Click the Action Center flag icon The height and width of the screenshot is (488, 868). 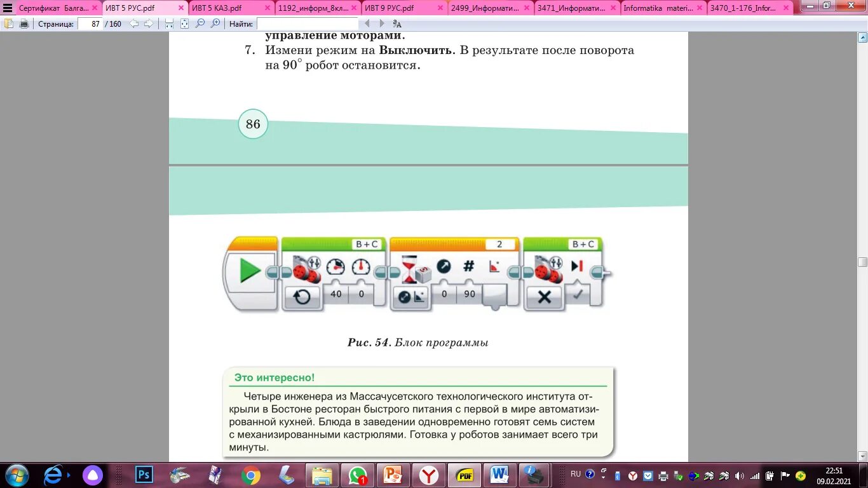click(x=785, y=475)
